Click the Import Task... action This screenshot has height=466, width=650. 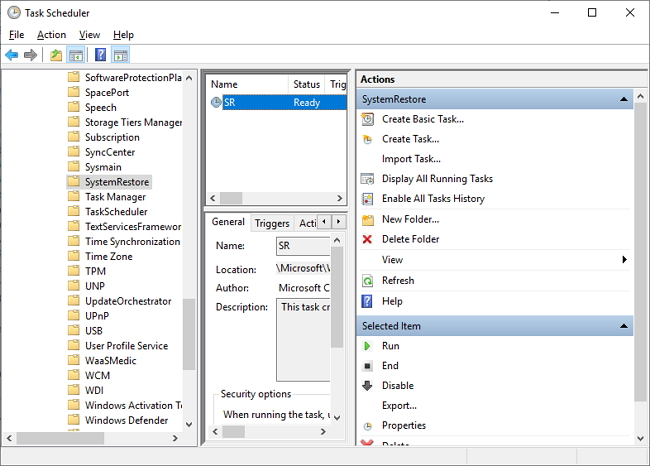pyautogui.click(x=410, y=159)
